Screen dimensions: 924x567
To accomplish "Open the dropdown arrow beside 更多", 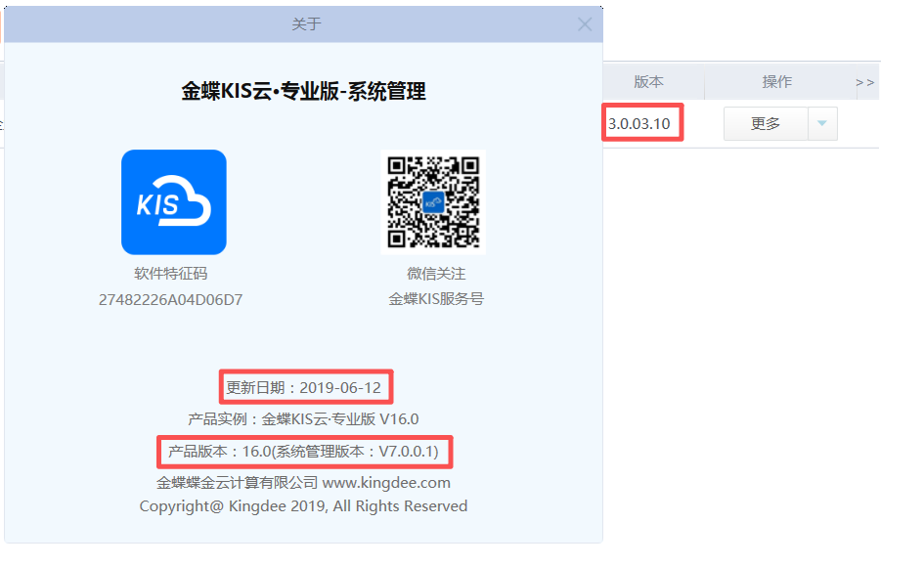I will tap(821, 124).
